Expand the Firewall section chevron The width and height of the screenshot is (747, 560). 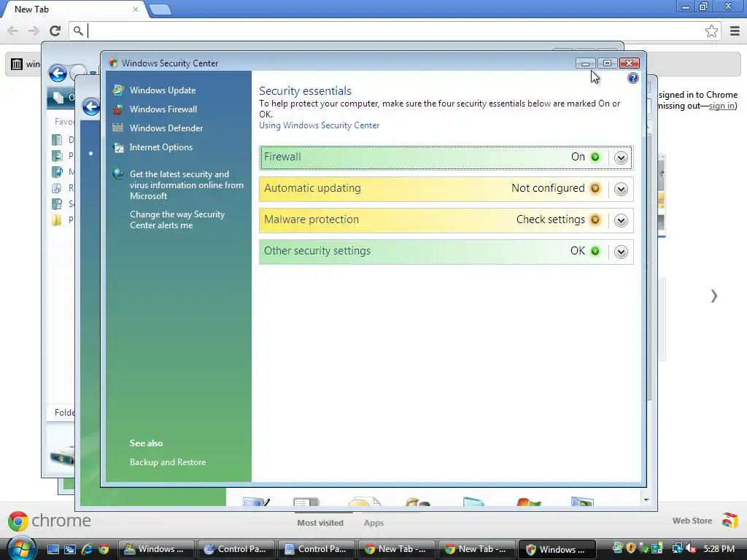pos(621,157)
